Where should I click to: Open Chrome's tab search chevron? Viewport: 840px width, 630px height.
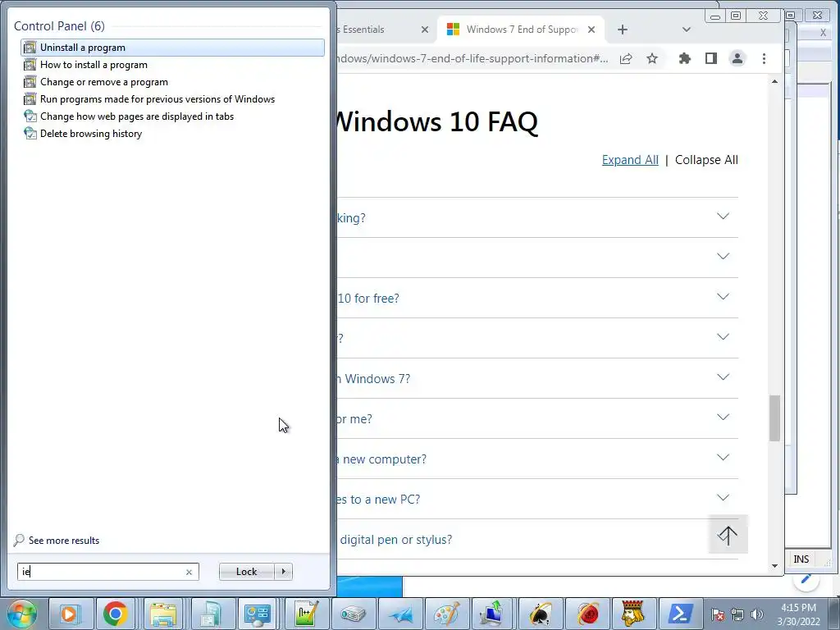point(687,30)
